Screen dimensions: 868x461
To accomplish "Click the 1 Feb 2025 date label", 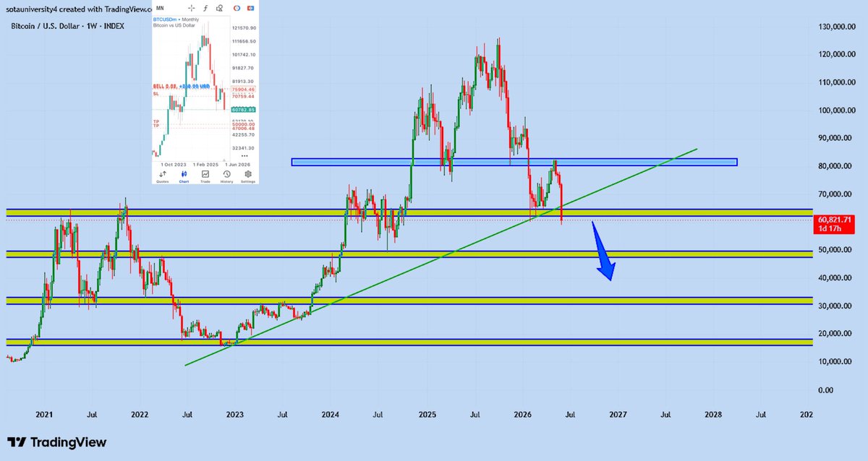I will 205,165.
